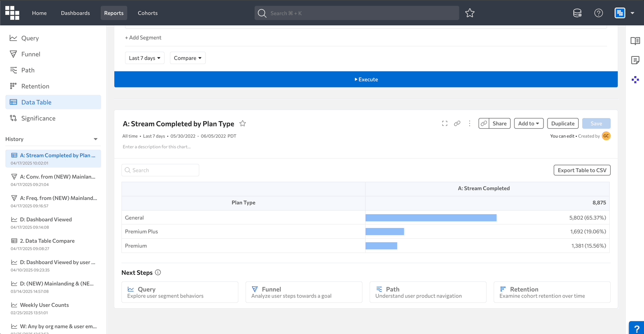Image resolution: width=644 pixels, height=334 pixels.
Task: Open the Add to dropdown
Action: tap(529, 123)
